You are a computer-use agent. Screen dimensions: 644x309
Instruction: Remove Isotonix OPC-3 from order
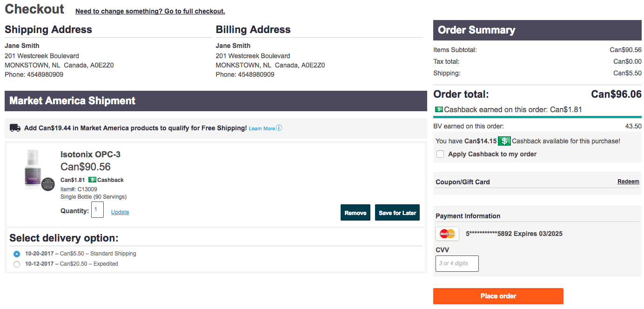tap(356, 213)
